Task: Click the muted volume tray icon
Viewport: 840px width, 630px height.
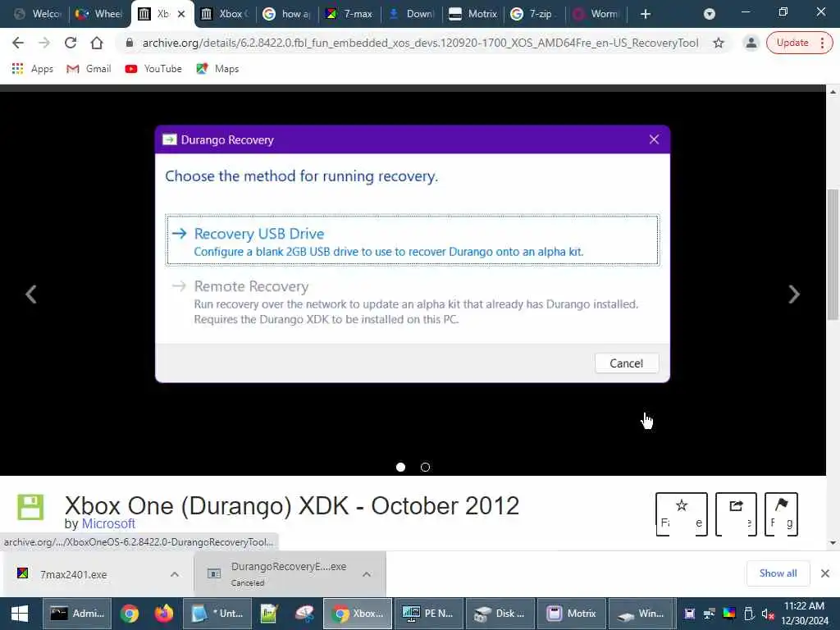Action: click(768, 614)
